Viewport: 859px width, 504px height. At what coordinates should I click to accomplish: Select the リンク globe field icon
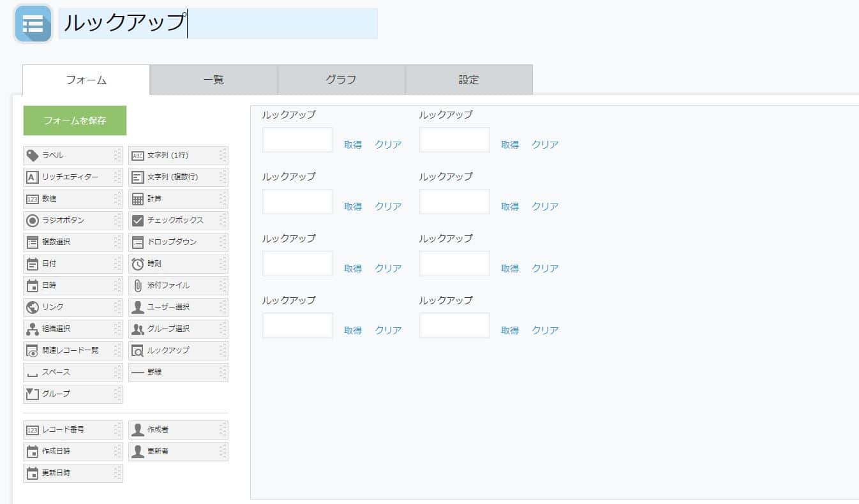tap(32, 308)
